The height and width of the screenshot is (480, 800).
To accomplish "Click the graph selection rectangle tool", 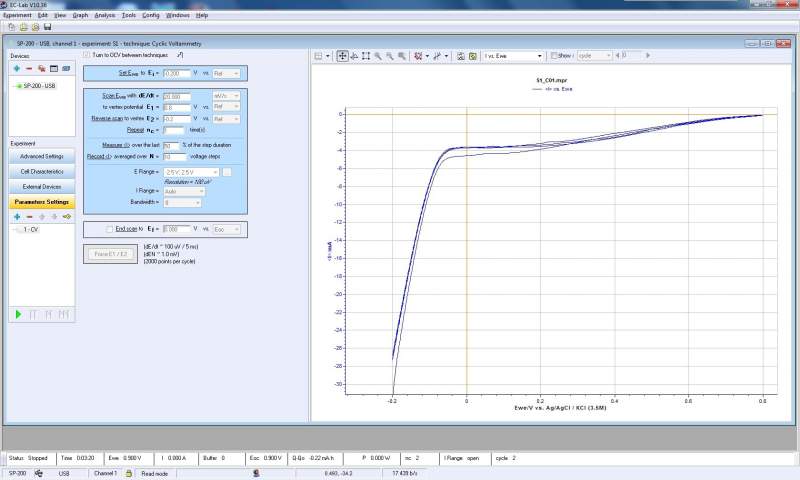I will 366,56.
